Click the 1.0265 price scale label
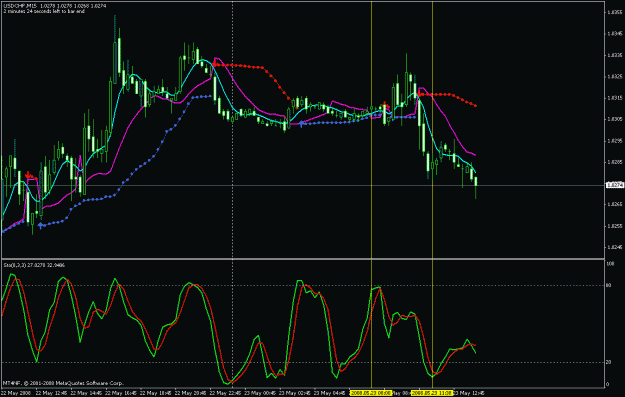This screenshot has width=625, height=397. tap(615, 204)
